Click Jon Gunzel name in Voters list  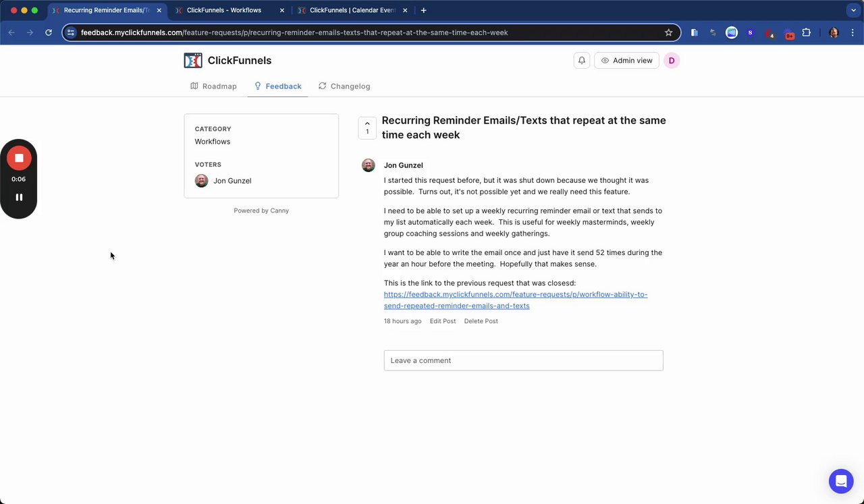coord(232,181)
